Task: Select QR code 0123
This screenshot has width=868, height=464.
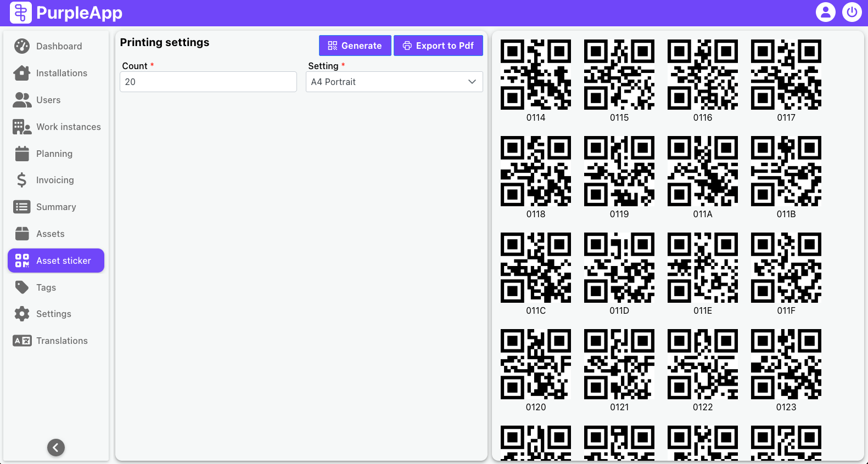Action: point(786,364)
